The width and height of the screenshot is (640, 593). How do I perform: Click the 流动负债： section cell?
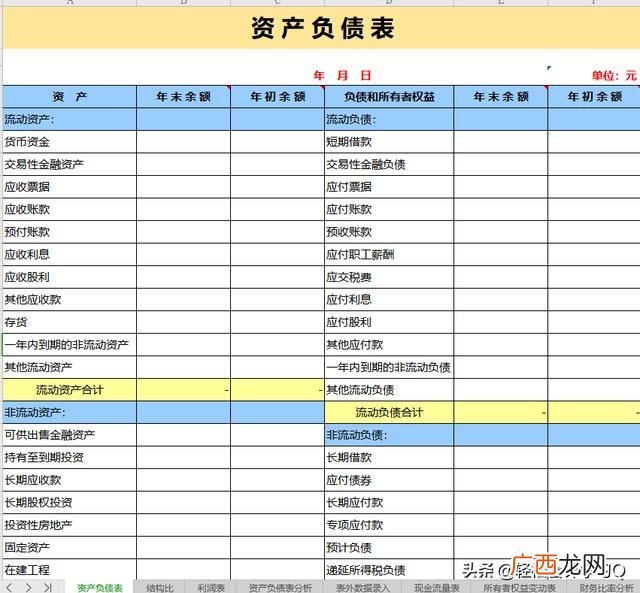click(x=389, y=119)
